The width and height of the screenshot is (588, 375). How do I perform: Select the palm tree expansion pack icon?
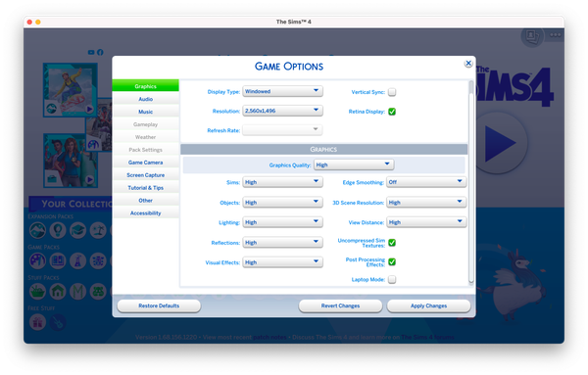pos(98,230)
